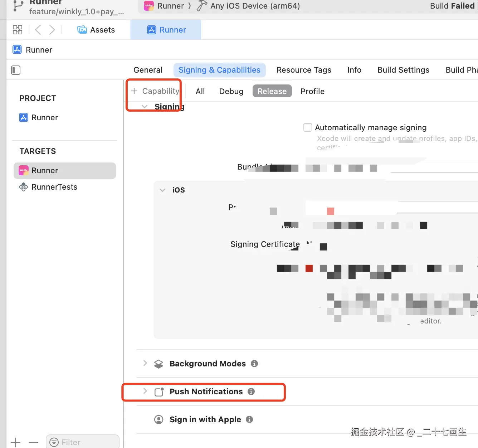Click the hammer device icon

click(x=202, y=6)
